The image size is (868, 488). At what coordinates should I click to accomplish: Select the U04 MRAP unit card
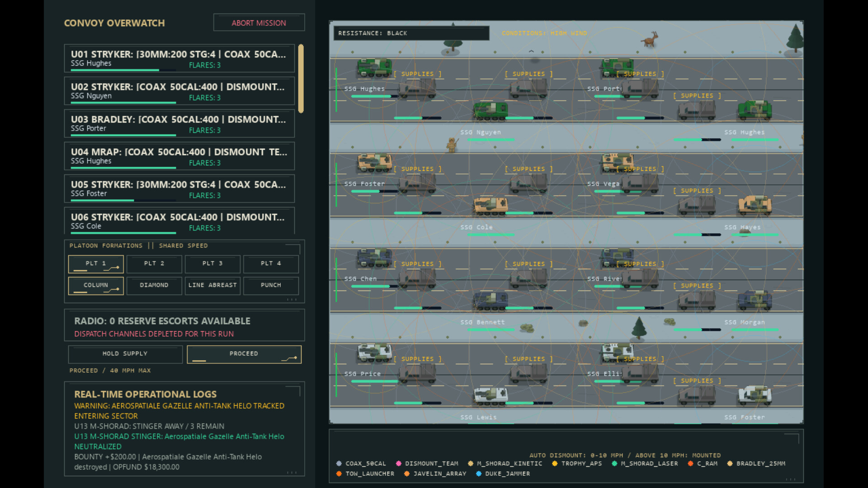179,156
